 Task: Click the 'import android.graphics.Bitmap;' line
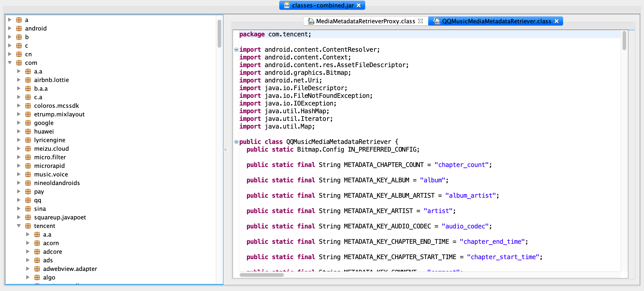click(x=295, y=73)
